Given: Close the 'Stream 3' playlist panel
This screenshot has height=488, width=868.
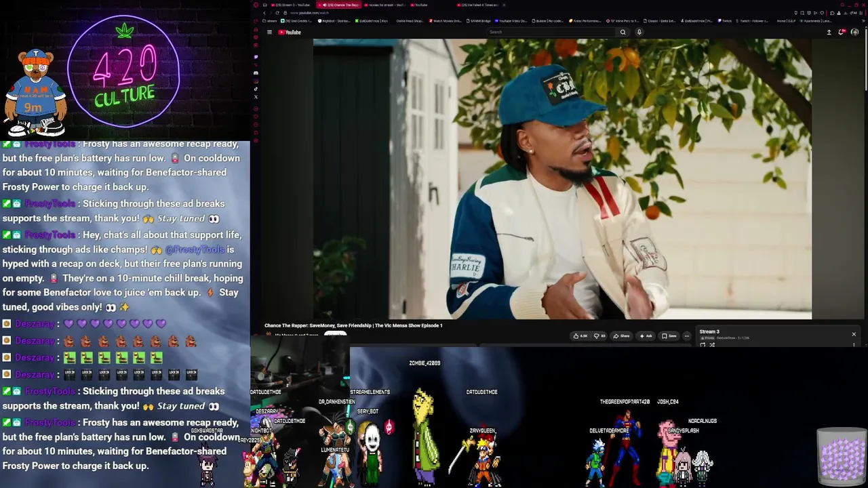Looking at the screenshot, I should coord(854,334).
